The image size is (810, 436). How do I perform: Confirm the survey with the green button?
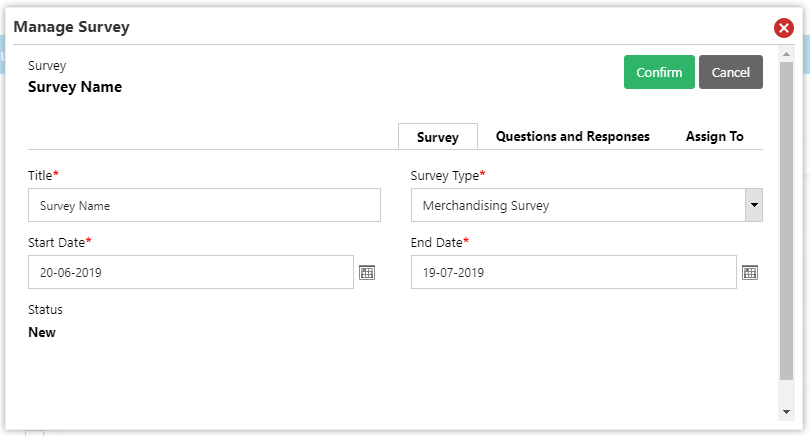659,72
